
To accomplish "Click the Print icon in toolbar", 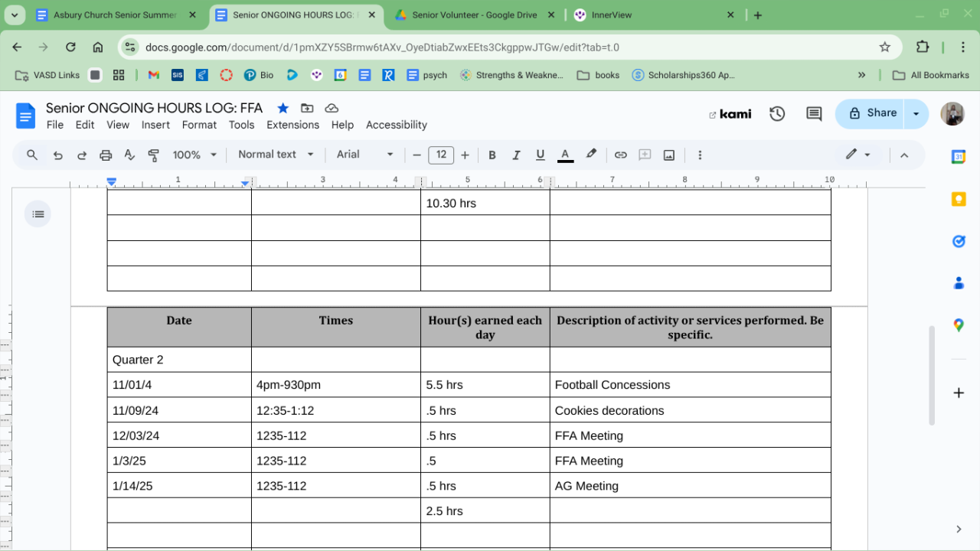I will tap(106, 155).
